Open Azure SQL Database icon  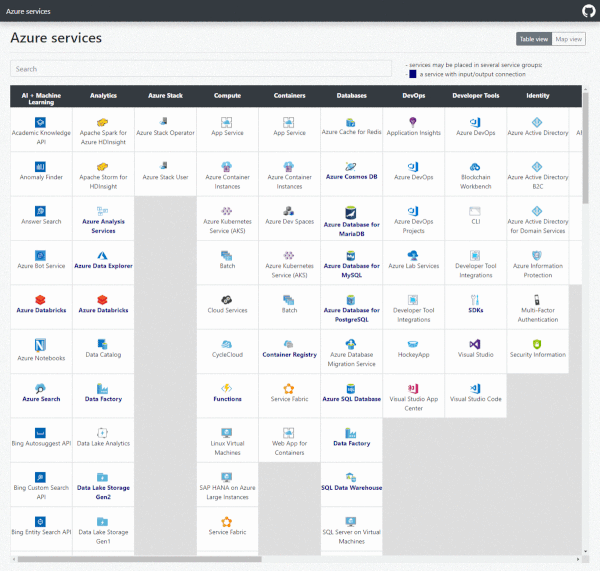click(x=351, y=389)
